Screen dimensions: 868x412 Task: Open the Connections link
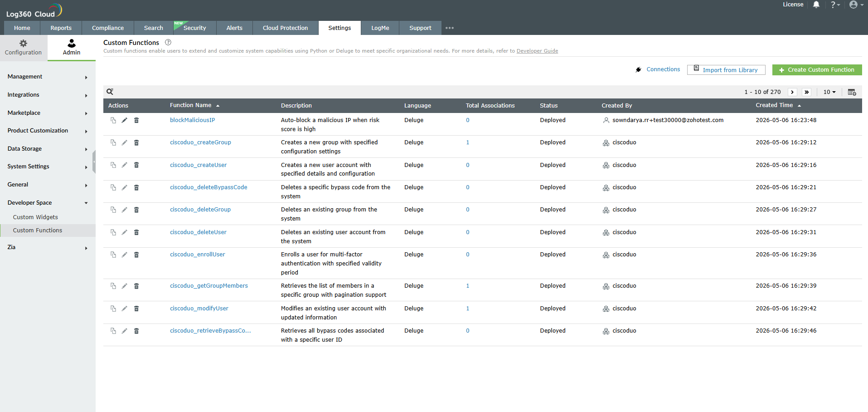tap(663, 69)
